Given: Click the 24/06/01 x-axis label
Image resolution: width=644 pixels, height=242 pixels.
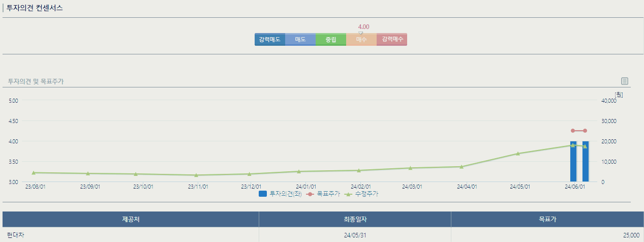Looking at the screenshot, I should coord(575,187).
